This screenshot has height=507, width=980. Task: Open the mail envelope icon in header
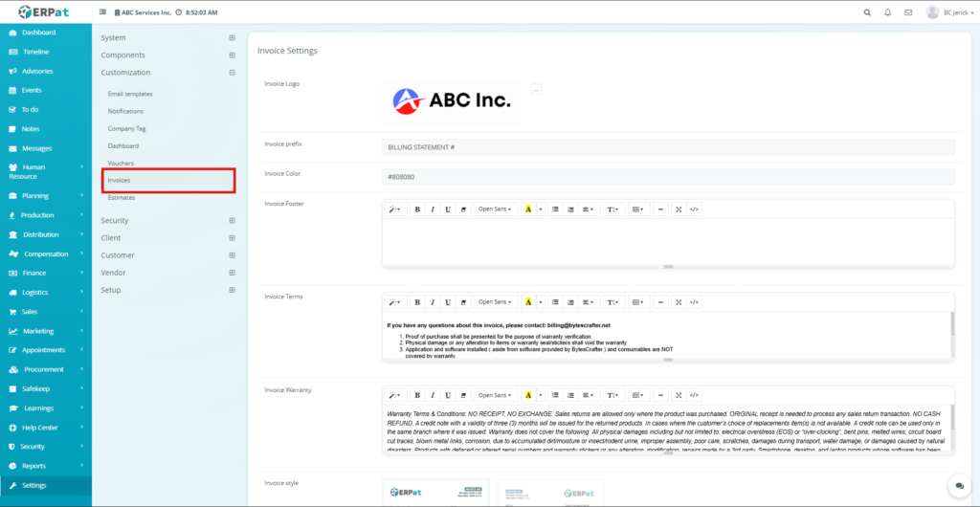[907, 12]
